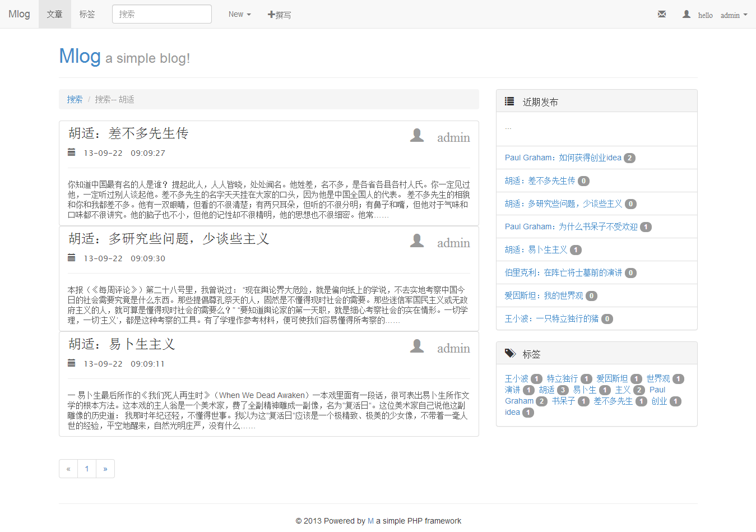Screen dimensions: 756x532
Task: Click the 搜索 breadcrumb link
Action: (75, 99)
